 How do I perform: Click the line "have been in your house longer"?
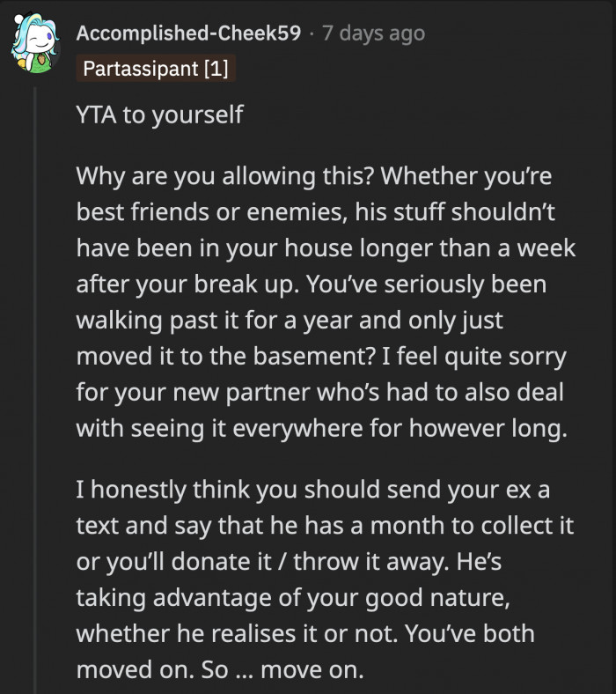pos(326,248)
